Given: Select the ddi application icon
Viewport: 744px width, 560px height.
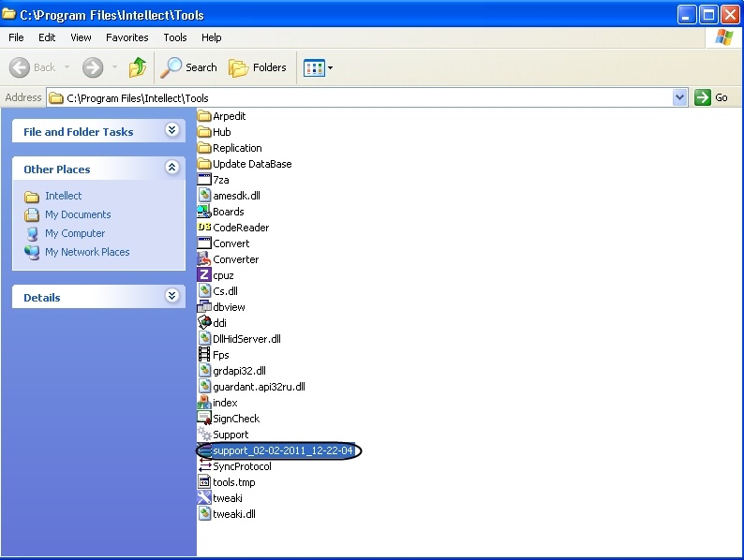Looking at the screenshot, I should [x=204, y=323].
